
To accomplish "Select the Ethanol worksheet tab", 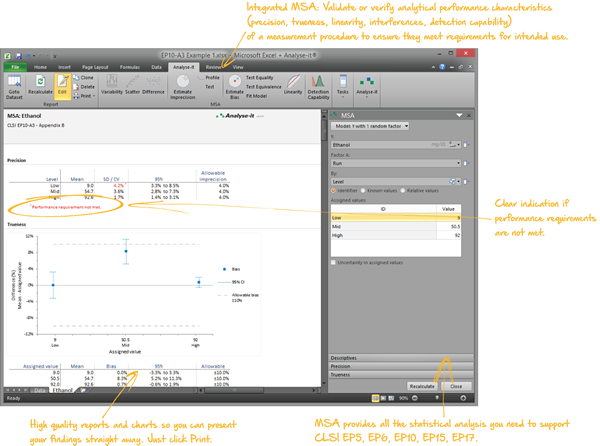I will coord(62,390).
